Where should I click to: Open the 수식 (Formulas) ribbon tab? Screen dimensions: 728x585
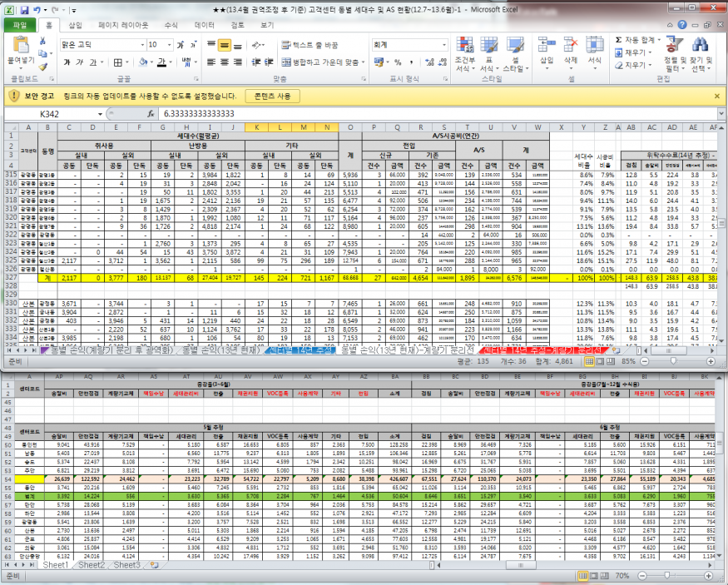tap(171, 25)
